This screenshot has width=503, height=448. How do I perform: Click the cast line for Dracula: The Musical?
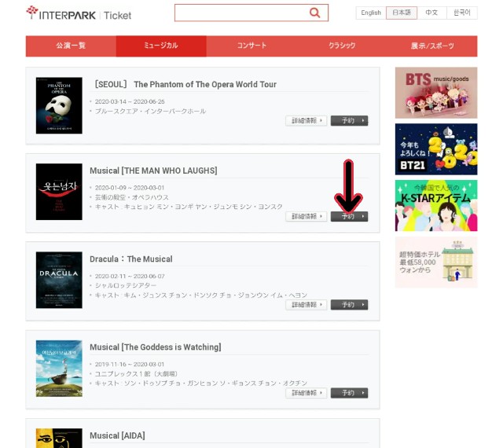tap(201, 295)
